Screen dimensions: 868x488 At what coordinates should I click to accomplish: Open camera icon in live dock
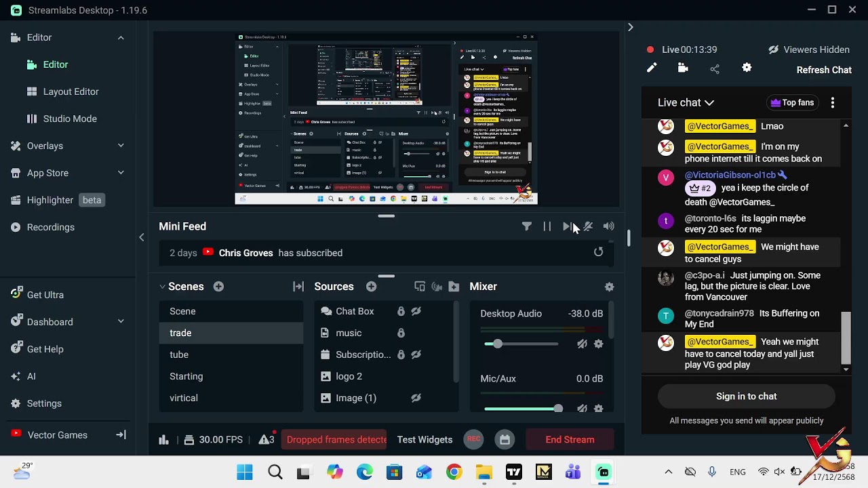pyautogui.click(x=683, y=68)
